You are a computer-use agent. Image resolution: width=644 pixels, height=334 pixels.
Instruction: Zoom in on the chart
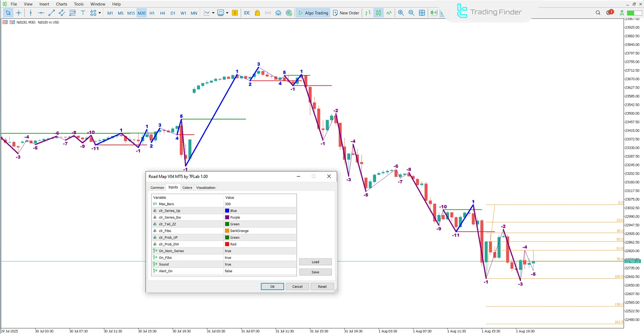click(x=401, y=13)
